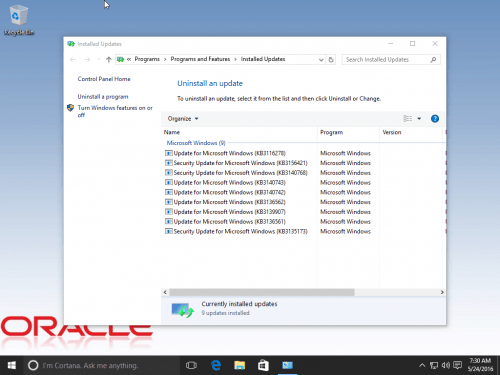The image size is (500, 375).
Task: Click the double chevron in breadcrumb
Action: [x=129, y=59]
